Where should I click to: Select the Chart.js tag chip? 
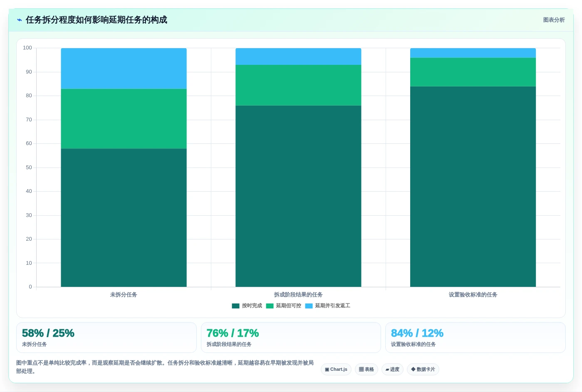pyautogui.click(x=336, y=369)
